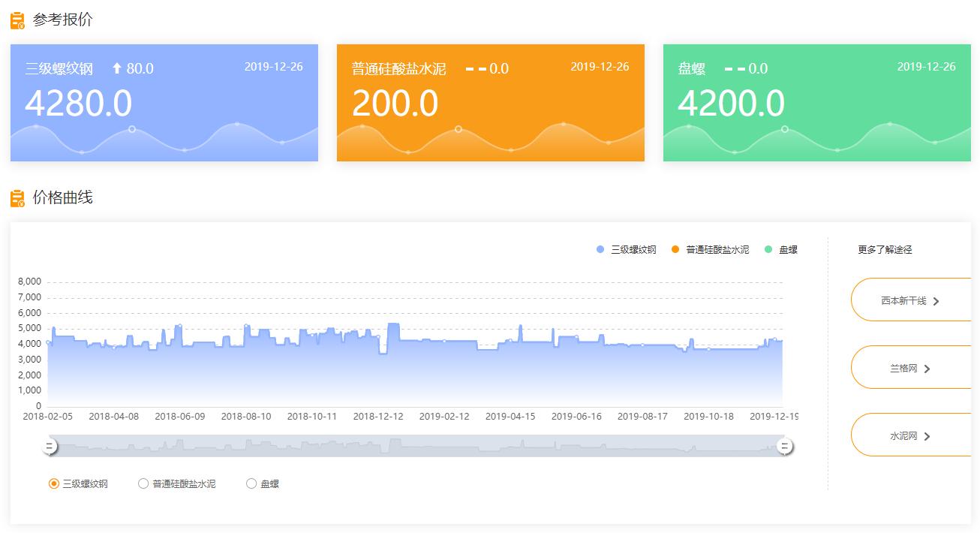Image resolution: width=980 pixels, height=533 pixels.
Task: Click the clipboard icon beside 参考报价
Action: click(x=17, y=20)
